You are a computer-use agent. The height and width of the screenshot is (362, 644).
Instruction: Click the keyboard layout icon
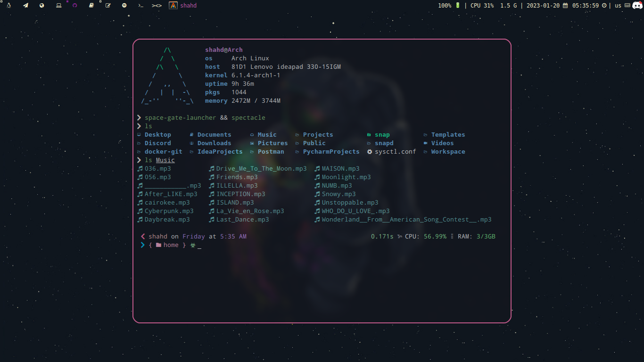tap(627, 6)
